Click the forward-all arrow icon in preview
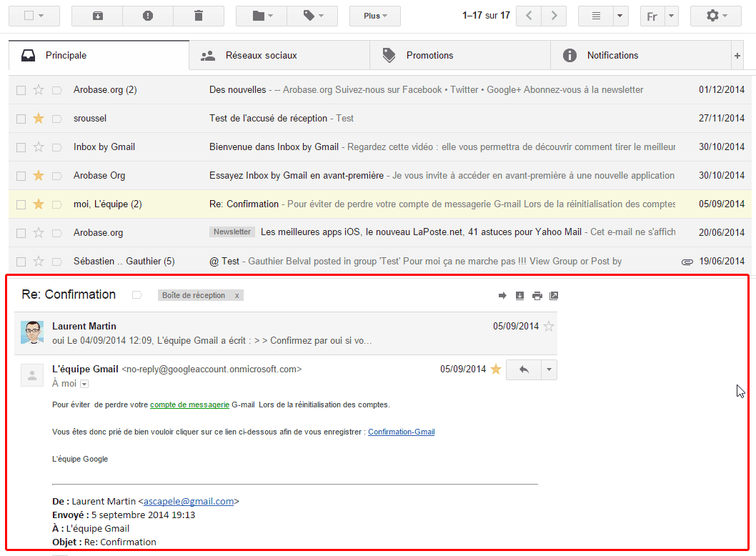This screenshot has height=556, width=756. (x=502, y=296)
